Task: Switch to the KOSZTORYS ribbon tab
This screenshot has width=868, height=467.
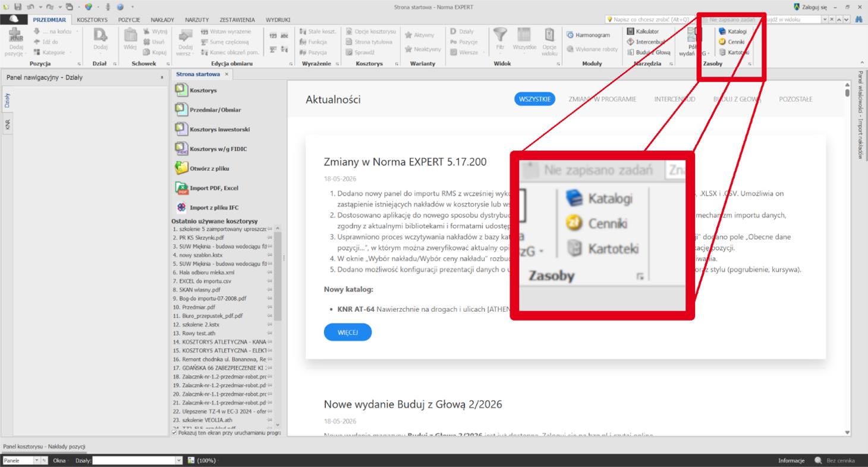Action: (92, 20)
